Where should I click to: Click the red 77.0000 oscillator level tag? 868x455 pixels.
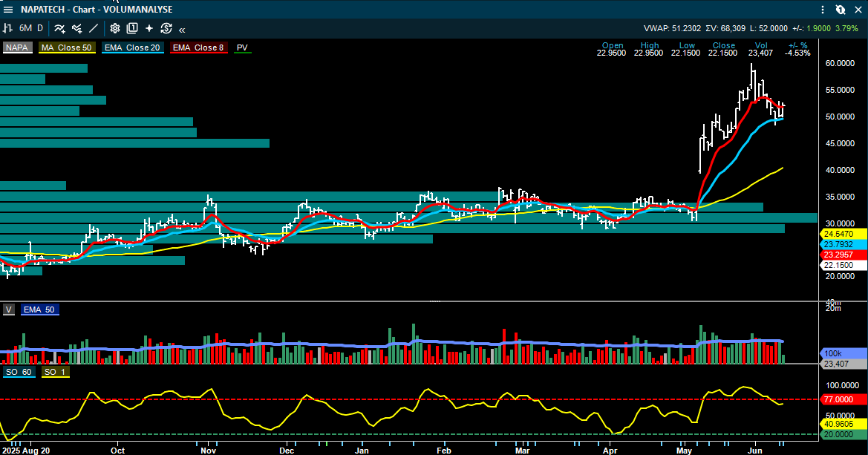[843, 399]
